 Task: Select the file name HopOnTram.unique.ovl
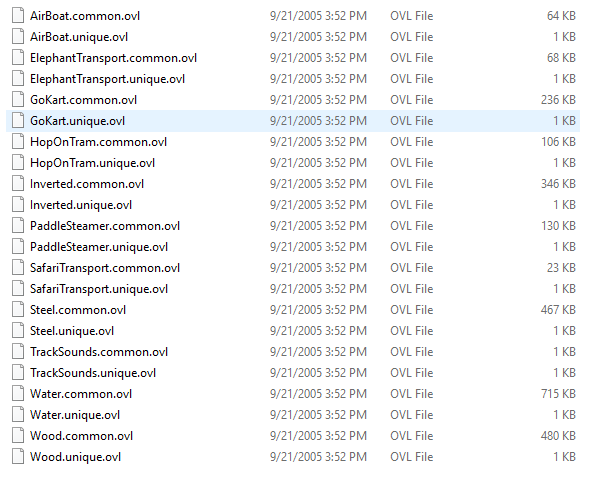tap(93, 163)
